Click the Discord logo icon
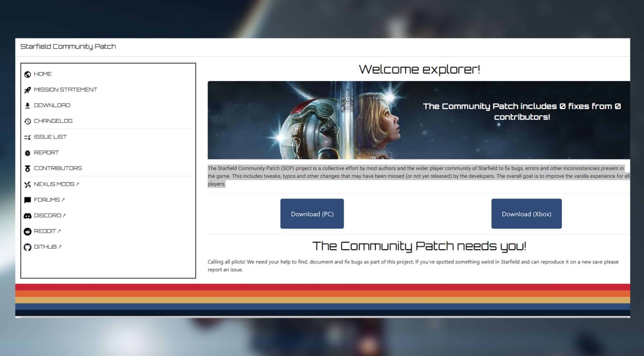Image resolution: width=644 pixels, height=356 pixels. [x=27, y=216]
